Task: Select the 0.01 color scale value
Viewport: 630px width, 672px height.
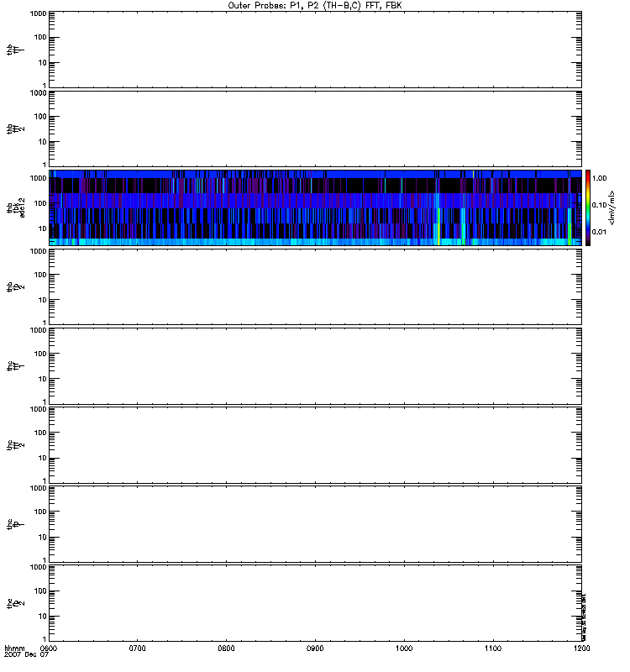Action: coord(599,232)
